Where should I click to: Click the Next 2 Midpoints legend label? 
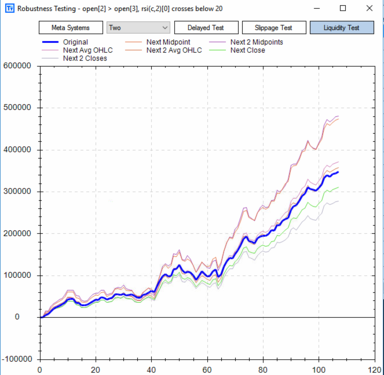pyautogui.click(x=257, y=42)
